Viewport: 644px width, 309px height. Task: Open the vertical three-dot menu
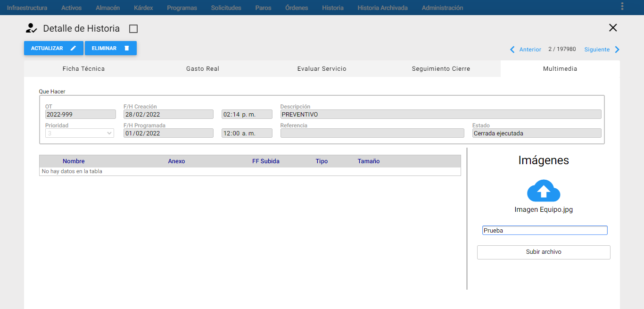click(x=622, y=6)
